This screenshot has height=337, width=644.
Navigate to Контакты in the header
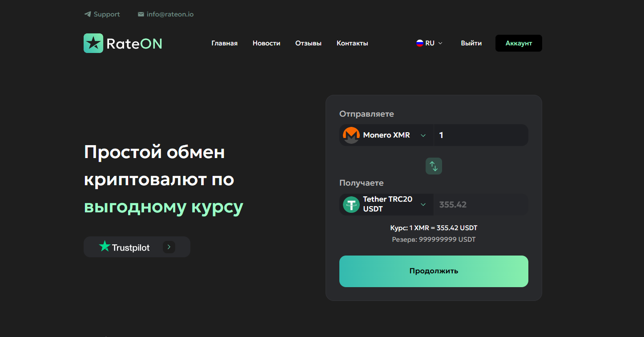click(352, 43)
